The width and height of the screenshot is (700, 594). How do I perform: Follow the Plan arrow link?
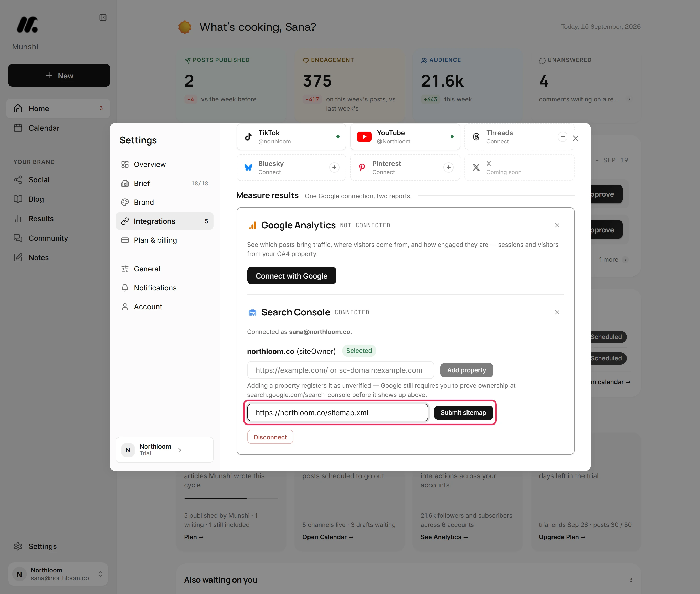(x=194, y=537)
